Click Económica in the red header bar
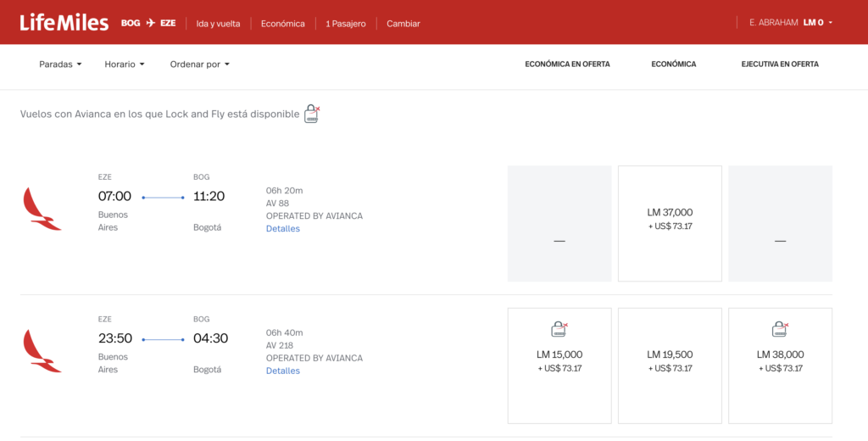The image size is (868, 441). 283,24
